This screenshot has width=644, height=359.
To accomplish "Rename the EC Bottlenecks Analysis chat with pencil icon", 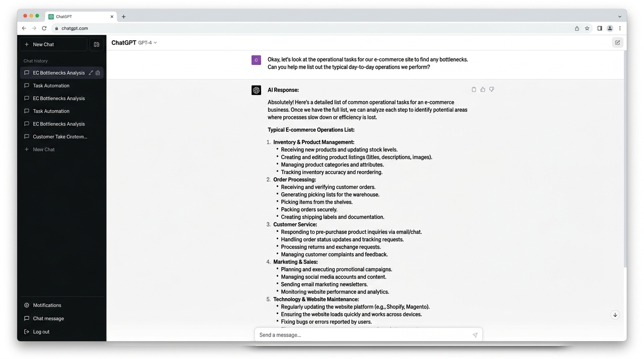I will 91,73.
